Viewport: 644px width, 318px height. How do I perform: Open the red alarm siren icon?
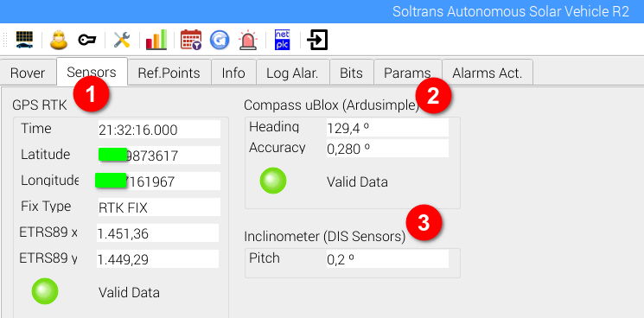(248, 40)
